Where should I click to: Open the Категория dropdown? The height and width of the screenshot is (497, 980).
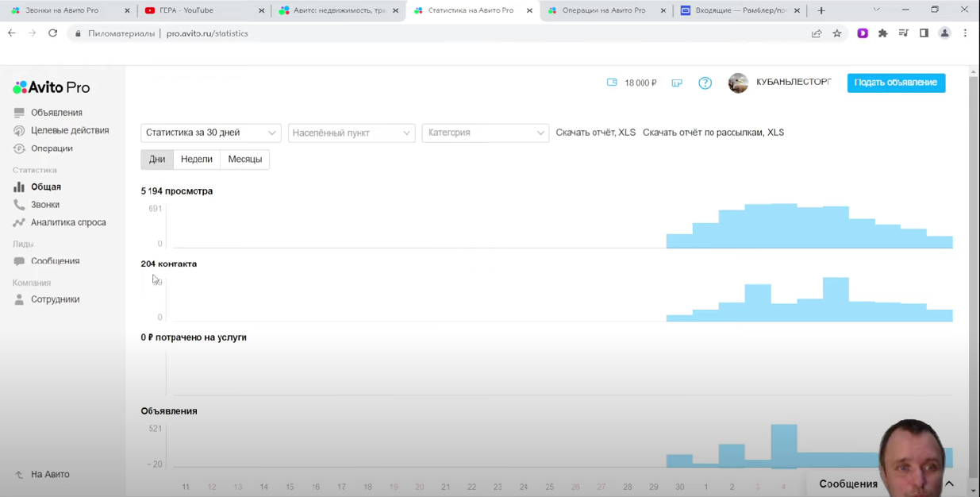point(485,133)
